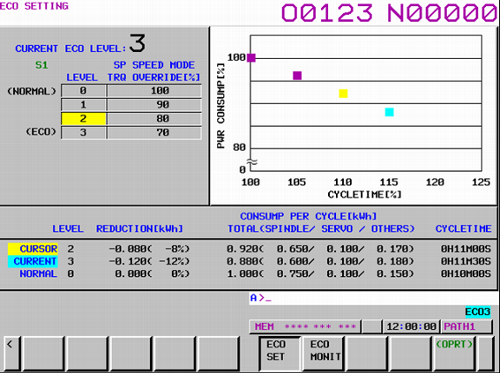
Task: Click override value 70
Action: click(154, 133)
